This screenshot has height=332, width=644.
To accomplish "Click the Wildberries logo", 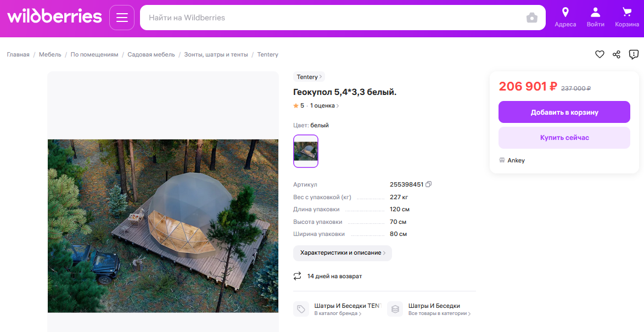I will [x=54, y=17].
